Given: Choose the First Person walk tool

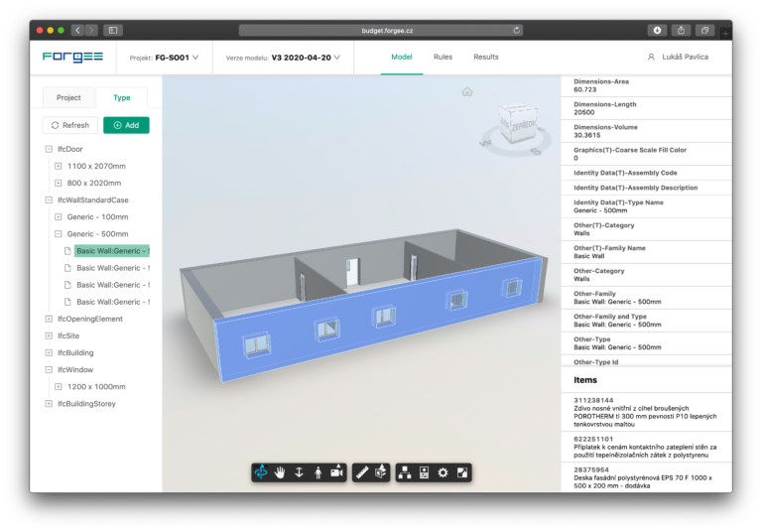Looking at the screenshot, I should click(x=317, y=472).
